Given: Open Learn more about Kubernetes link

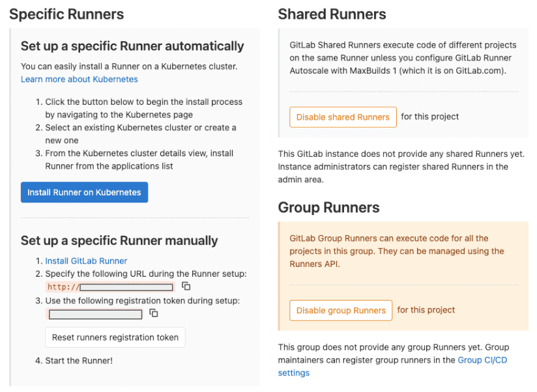Looking at the screenshot, I should [x=80, y=79].
